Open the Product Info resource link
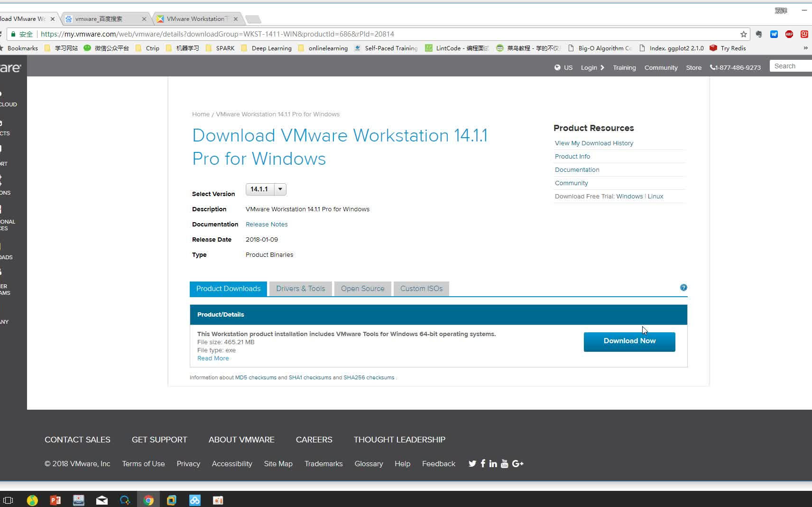The width and height of the screenshot is (812, 507). [572, 157]
